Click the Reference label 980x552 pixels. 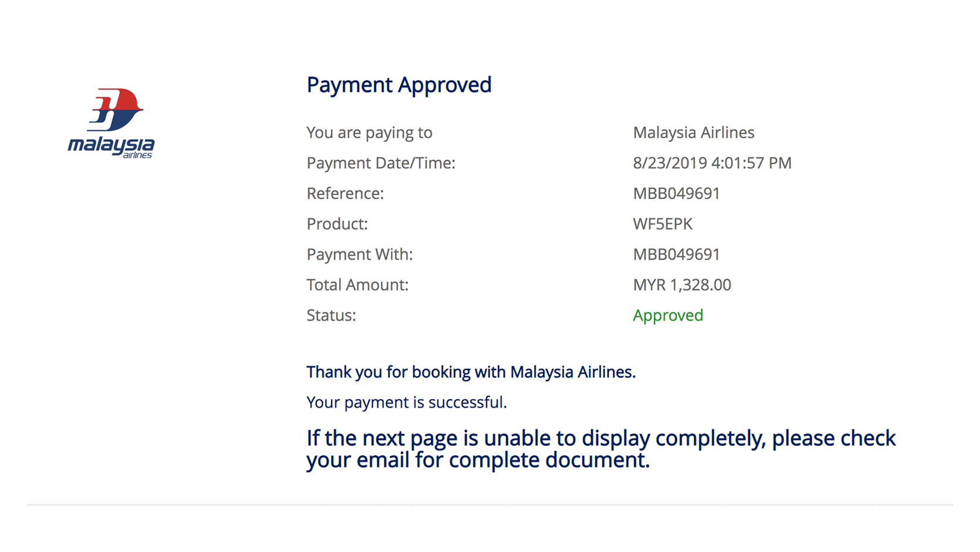tap(344, 194)
